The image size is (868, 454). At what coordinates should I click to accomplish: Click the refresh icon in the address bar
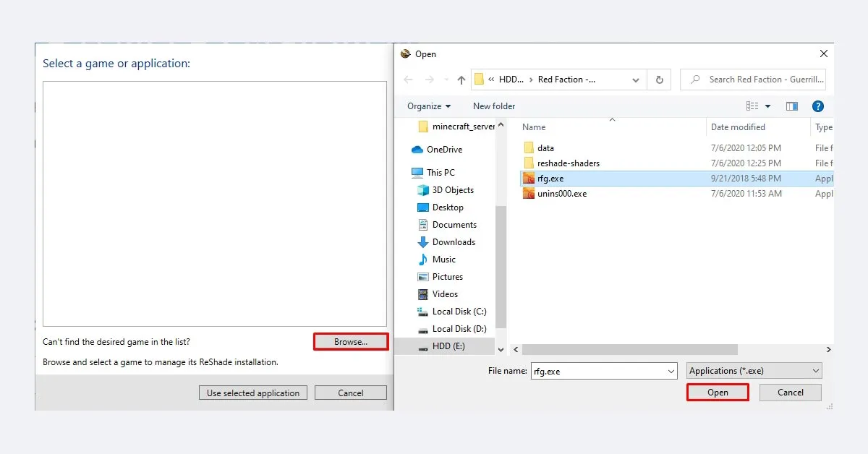tap(659, 80)
